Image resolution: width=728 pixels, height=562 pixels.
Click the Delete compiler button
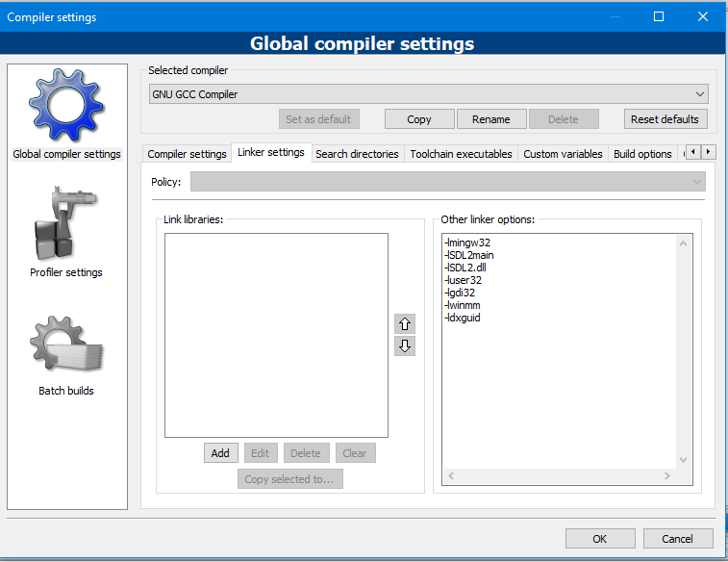point(564,119)
